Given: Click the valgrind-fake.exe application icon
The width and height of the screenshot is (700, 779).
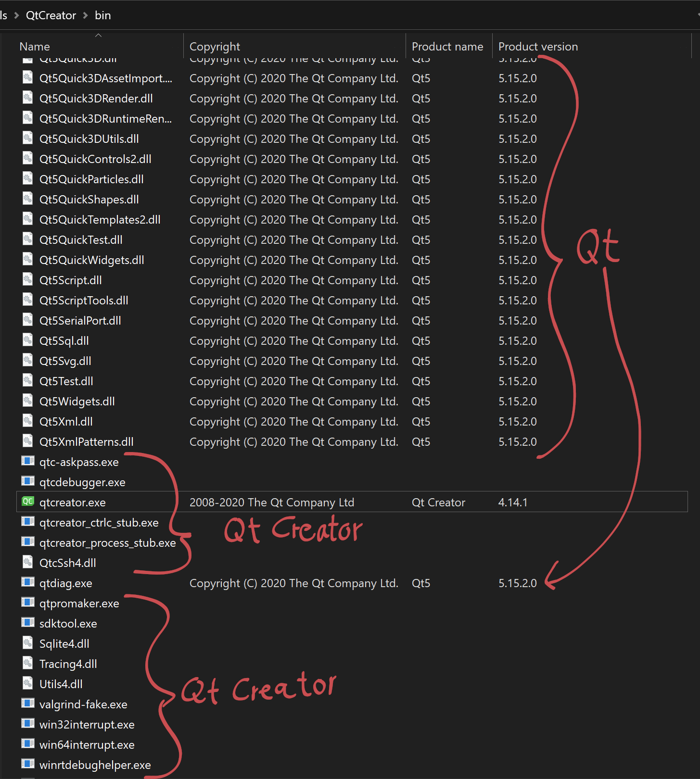Looking at the screenshot, I should pos(28,704).
